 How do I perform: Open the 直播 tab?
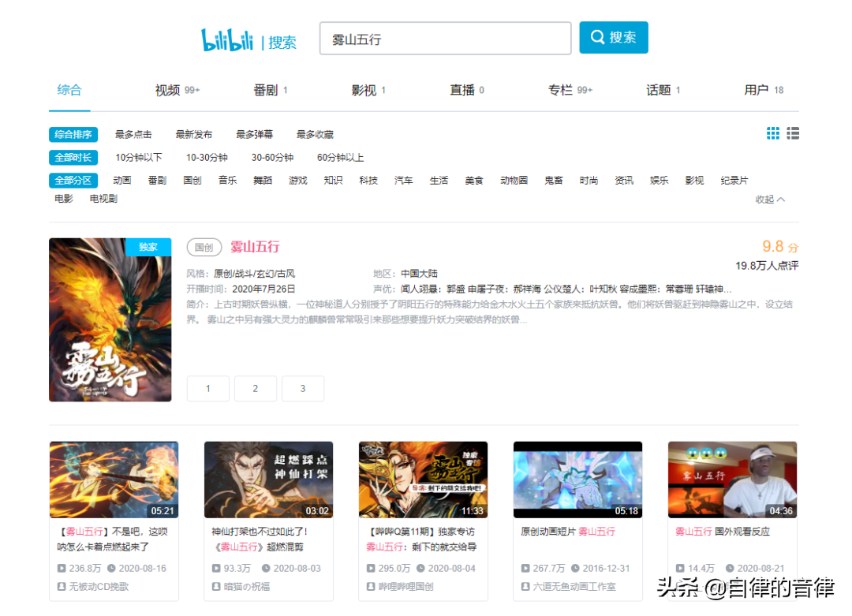point(467,90)
